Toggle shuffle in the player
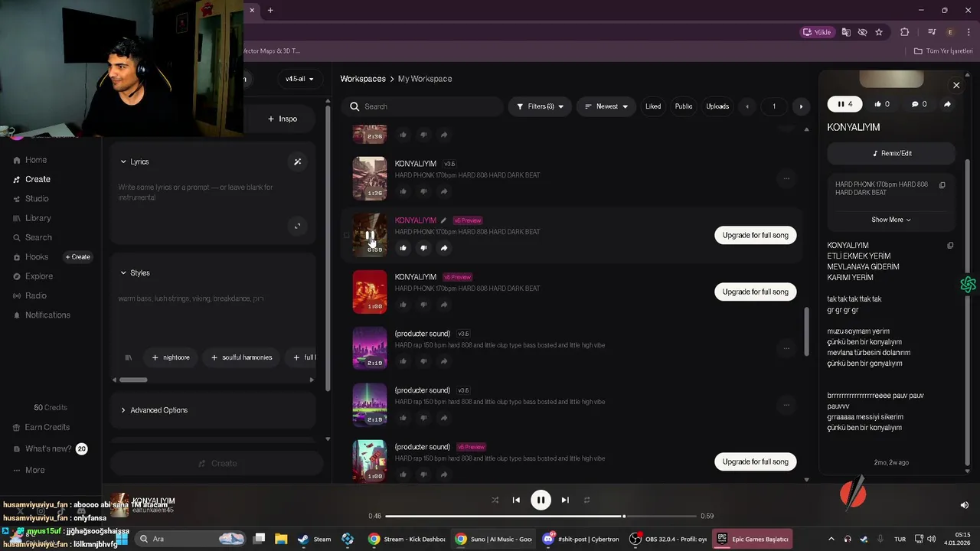This screenshot has width=980, height=551. pyautogui.click(x=495, y=500)
